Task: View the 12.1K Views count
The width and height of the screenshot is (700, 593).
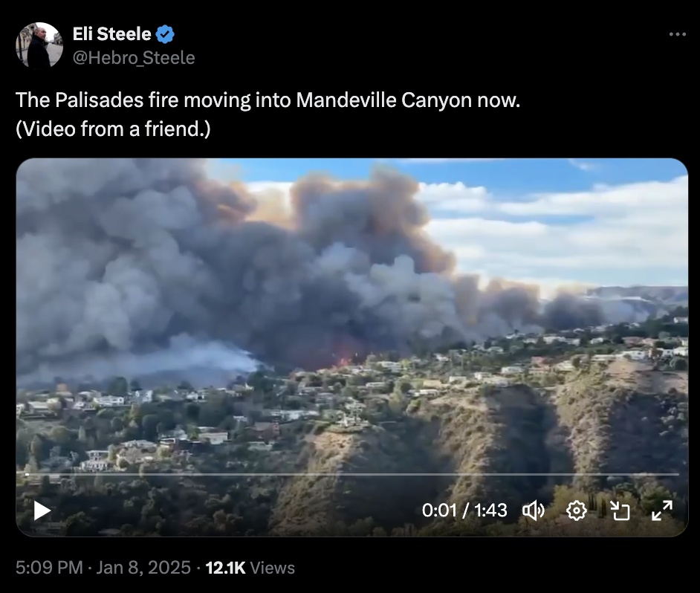Action: pos(250,568)
